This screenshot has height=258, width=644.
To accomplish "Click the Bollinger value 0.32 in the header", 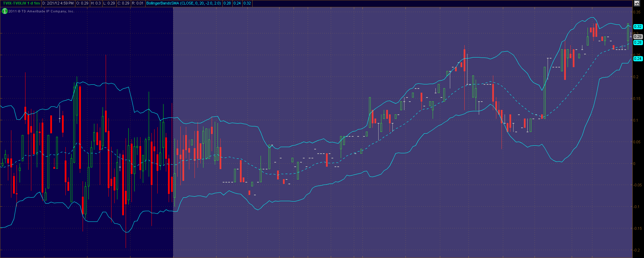I will point(247,3).
